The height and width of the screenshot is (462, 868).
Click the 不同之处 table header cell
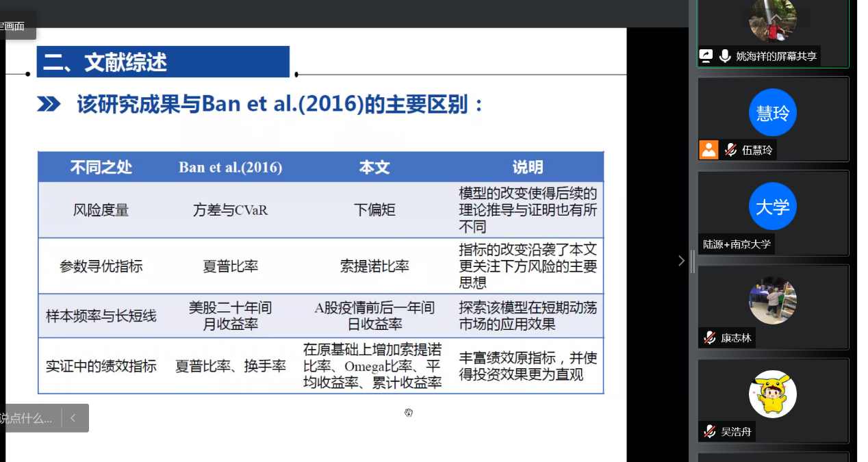point(101,167)
